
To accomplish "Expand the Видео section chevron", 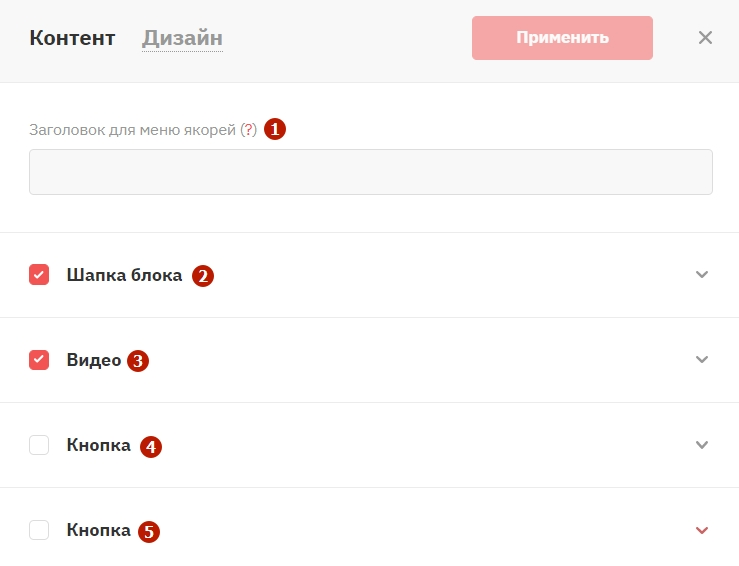I will point(702,360).
